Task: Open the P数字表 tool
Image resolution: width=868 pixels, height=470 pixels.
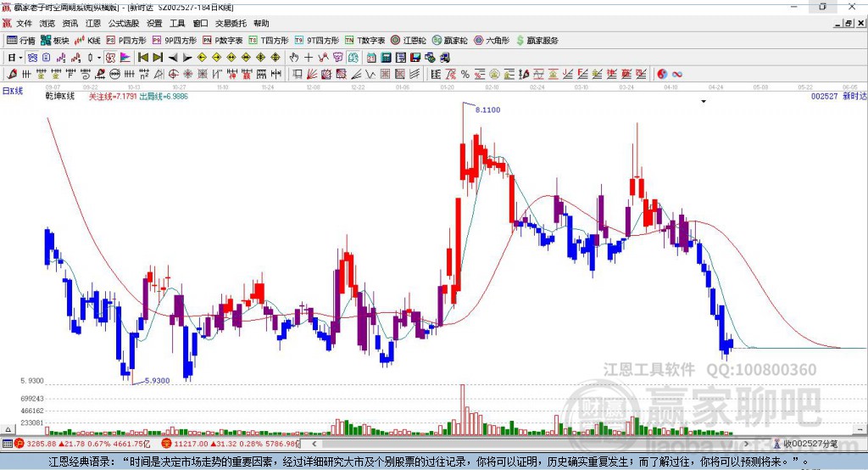Action: pos(223,41)
